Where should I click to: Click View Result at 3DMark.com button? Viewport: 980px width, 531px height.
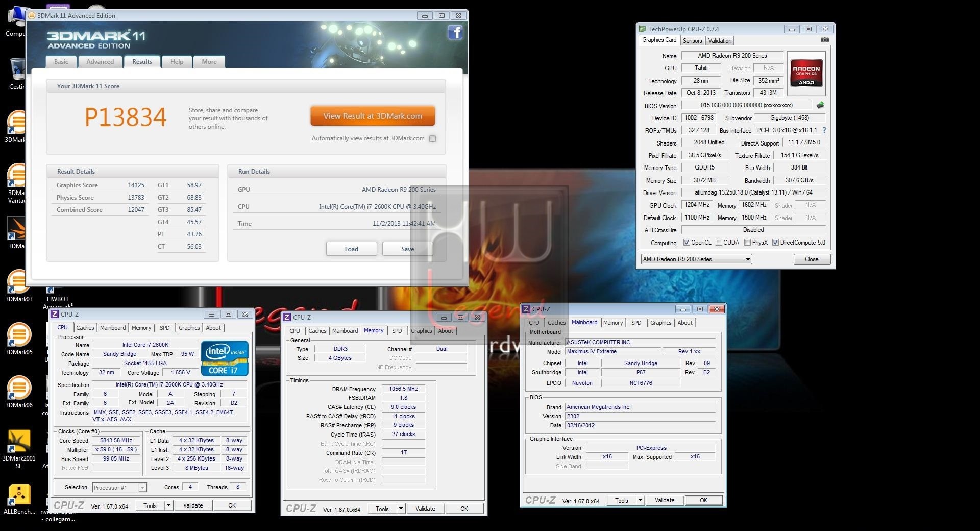click(373, 116)
